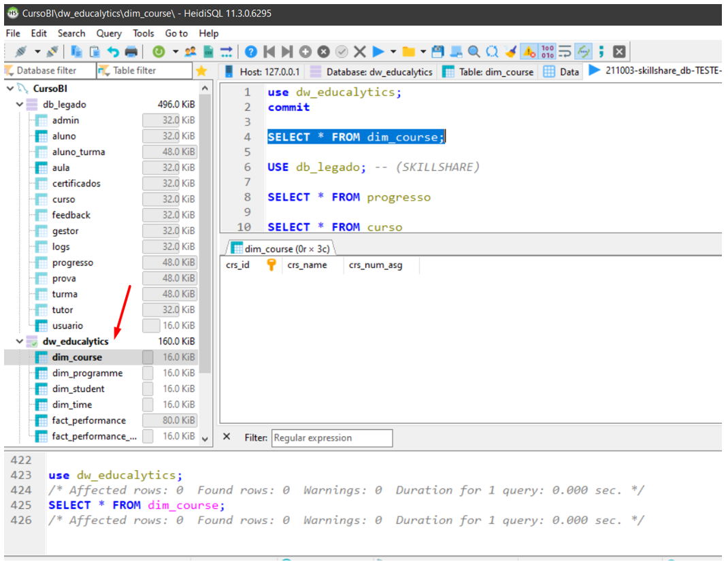The image size is (728, 564).
Task: Click the Clear editor broom icon
Action: click(511, 52)
